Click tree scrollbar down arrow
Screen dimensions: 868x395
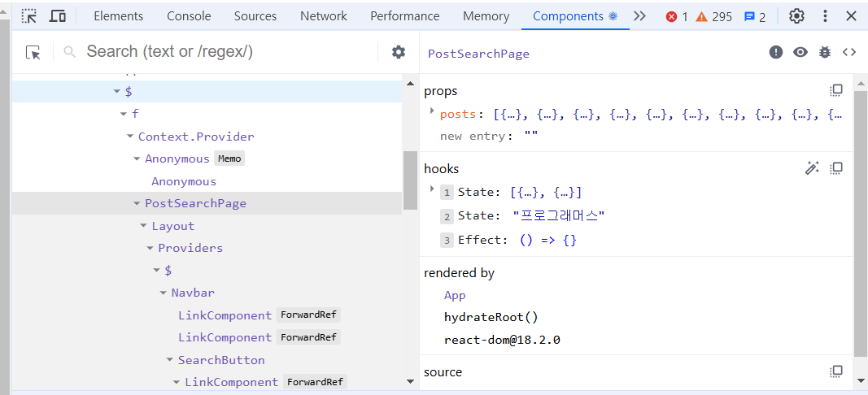[x=410, y=381]
